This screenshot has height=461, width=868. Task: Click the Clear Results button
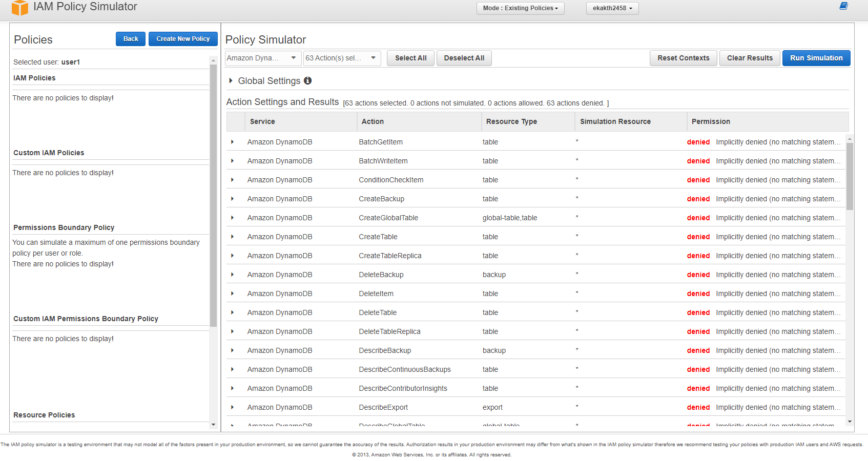click(750, 58)
